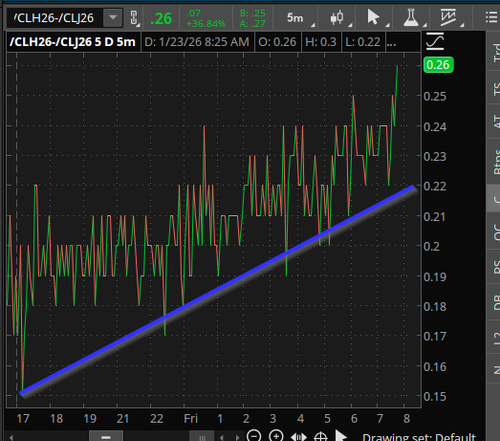Select the blue trendline drawing
Viewport: 500px width, 441px height.
coord(217,289)
